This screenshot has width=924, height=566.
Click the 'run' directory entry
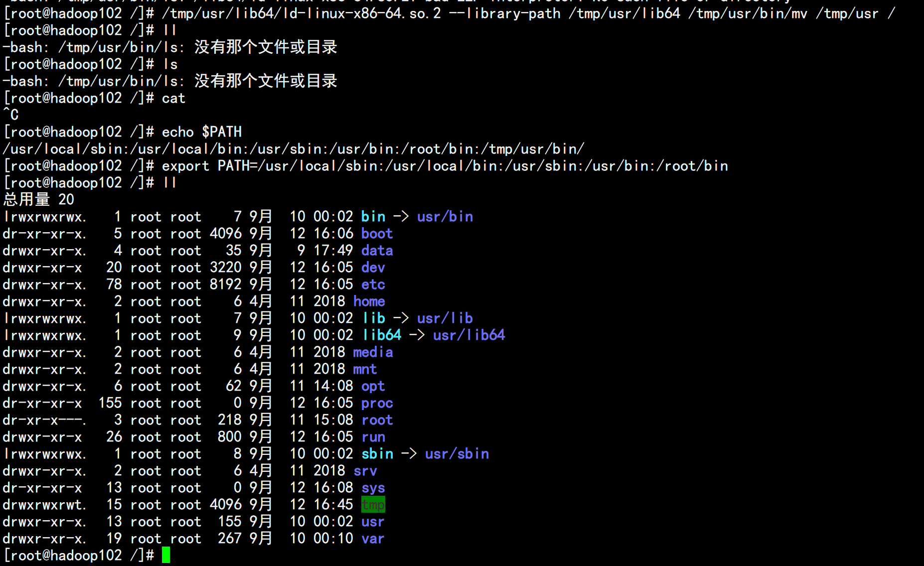click(373, 437)
